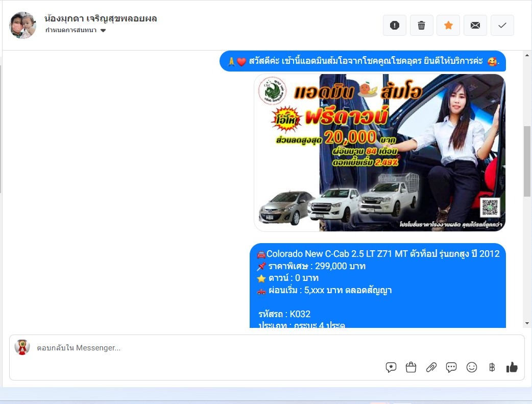Screen dimensions: 532x404
Task: Toggle the orange star follow-up icon
Action: point(448,25)
